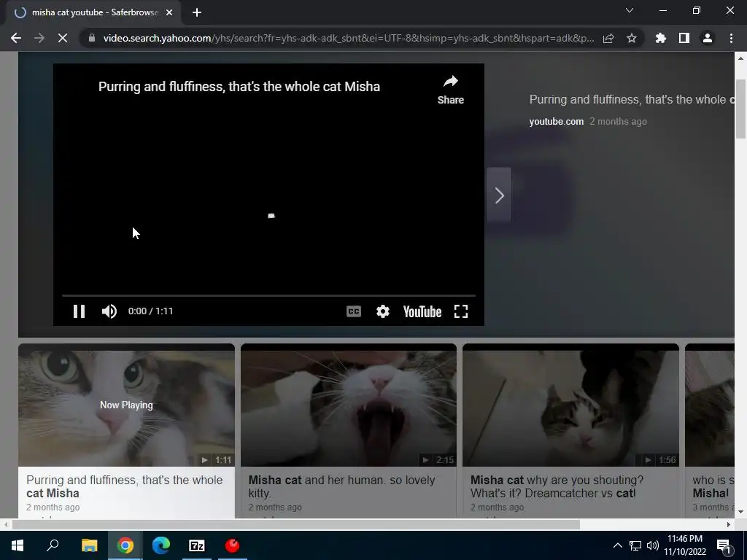Toggle closed captions (CC) on the video
Screen dimensions: 747x560
click(354, 311)
